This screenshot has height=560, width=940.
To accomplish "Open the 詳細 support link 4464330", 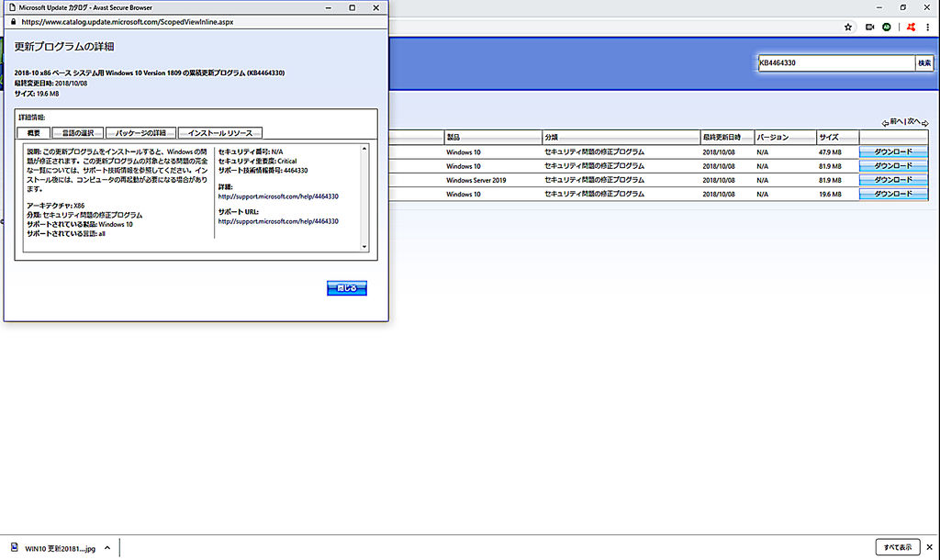I will 278,196.
